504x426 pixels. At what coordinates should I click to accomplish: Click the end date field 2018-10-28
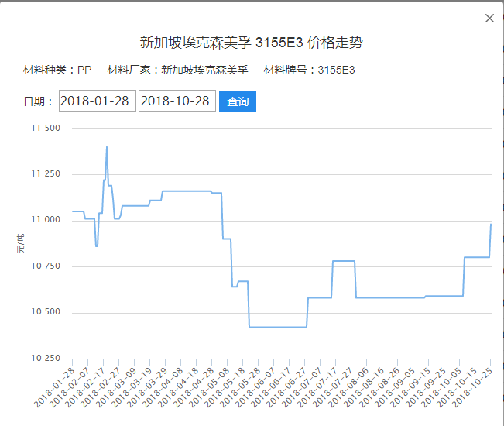[177, 101]
